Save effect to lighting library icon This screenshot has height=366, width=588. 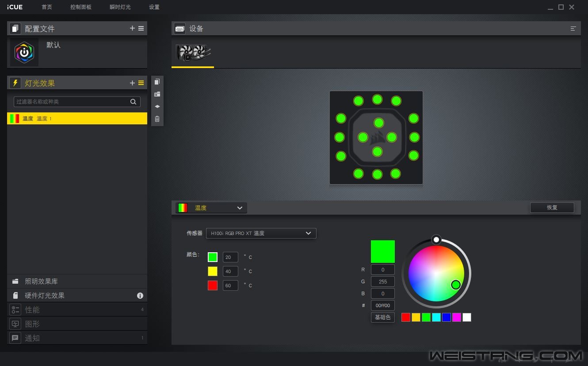click(x=157, y=94)
